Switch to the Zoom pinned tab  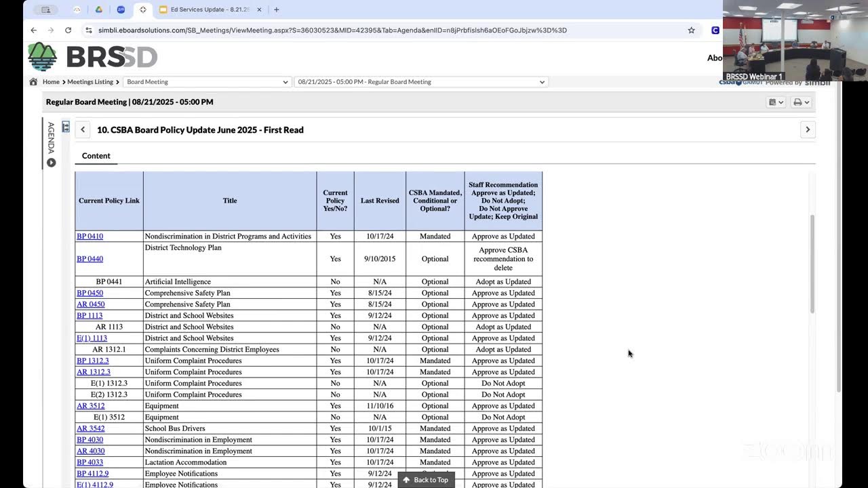point(121,9)
